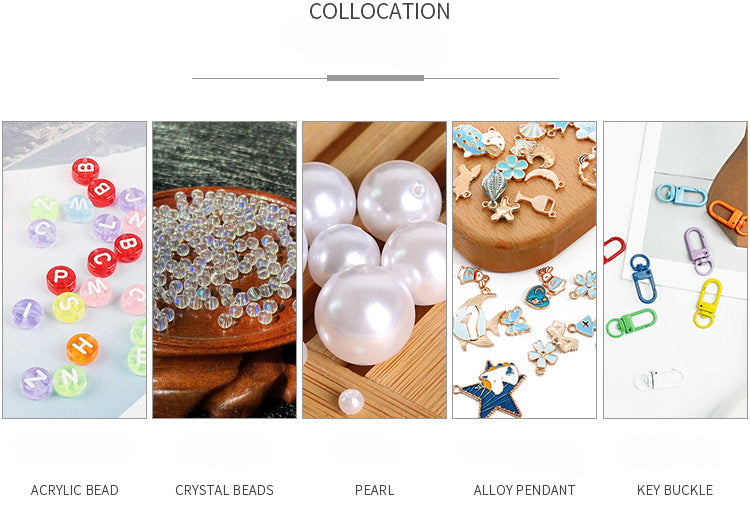Image resolution: width=750 pixels, height=528 pixels.
Task: Click the green key buckle clasp
Action: pyautogui.click(x=631, y=323)
